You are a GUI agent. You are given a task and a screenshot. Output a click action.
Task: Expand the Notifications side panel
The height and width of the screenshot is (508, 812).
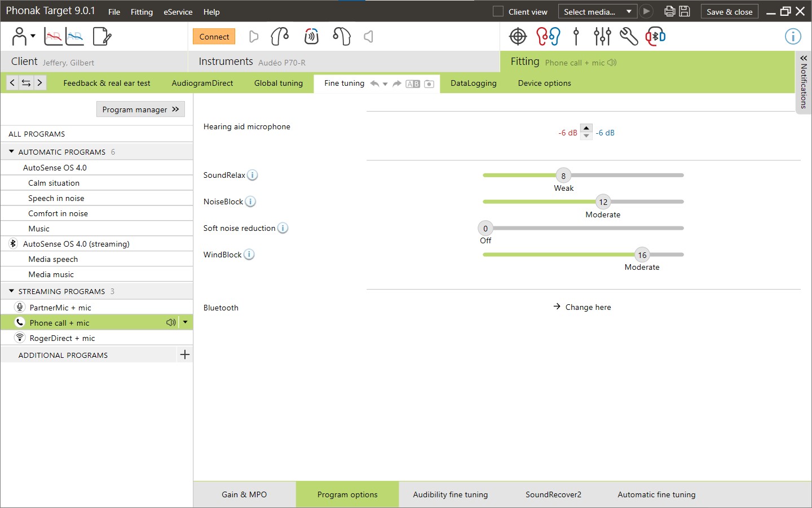[x=804, y=84]
